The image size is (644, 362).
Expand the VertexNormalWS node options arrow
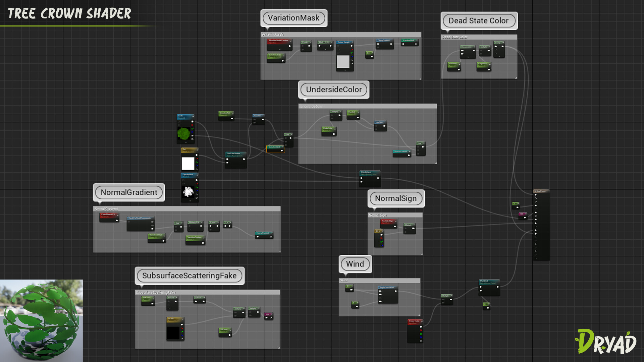coord(118,215)
